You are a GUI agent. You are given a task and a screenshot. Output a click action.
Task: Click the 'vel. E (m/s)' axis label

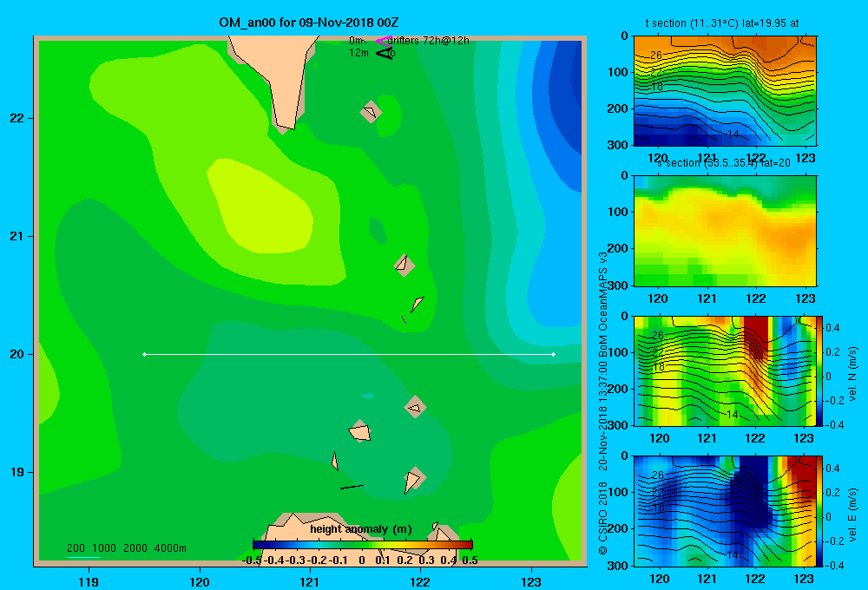852,515
